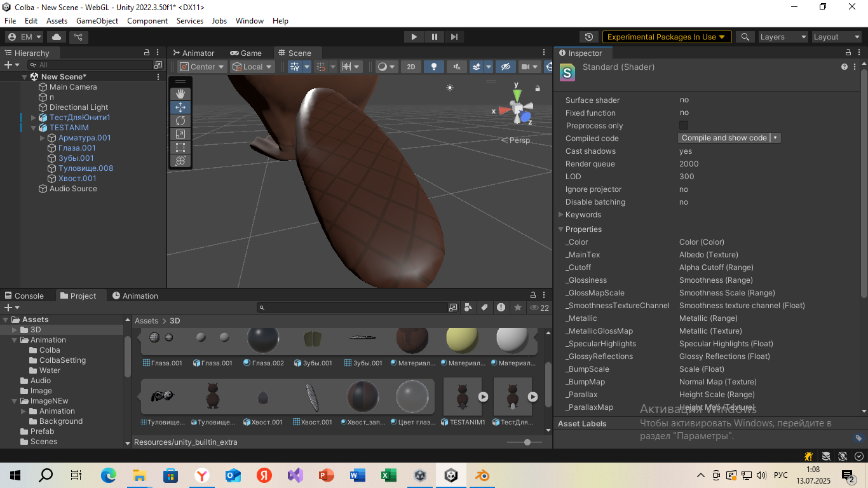Viewport: 868px width, 488px height.
Task: Open Version Control toolbar icon
Action: pos(78,37)
